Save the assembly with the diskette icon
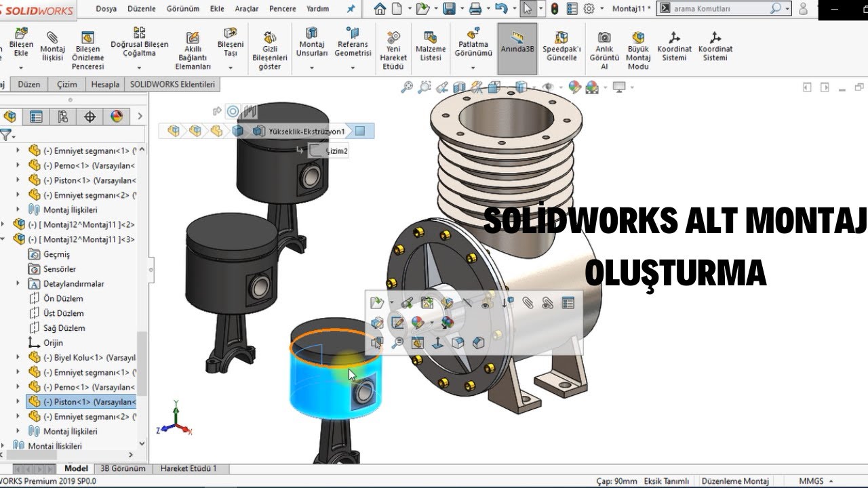The width and height of the screenshot is (868, 488). point(449,9)
